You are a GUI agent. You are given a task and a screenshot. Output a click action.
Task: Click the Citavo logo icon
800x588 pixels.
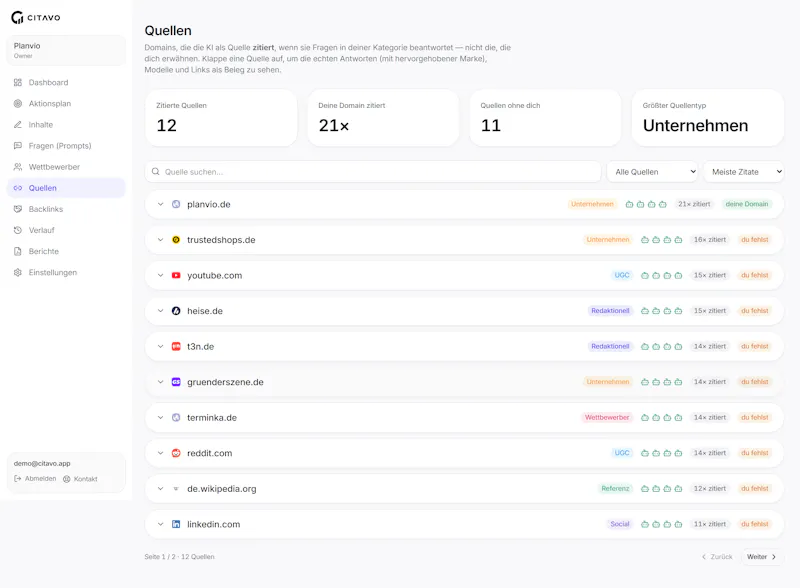click(x=17, y=17)
